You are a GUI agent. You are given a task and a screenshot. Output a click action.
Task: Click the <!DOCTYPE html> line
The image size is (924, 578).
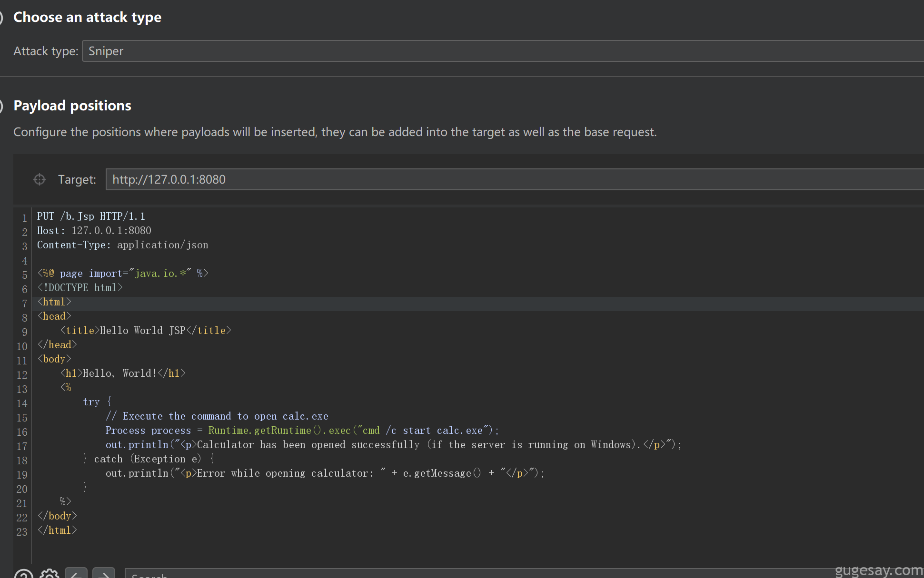80,288
